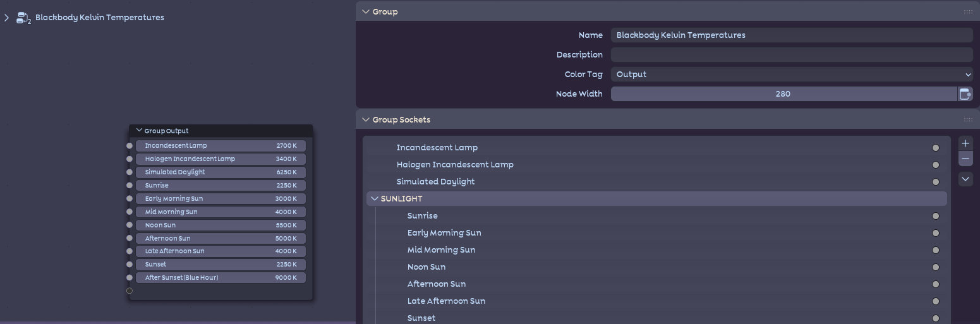Image resolution: width=980 pixels, height=324 pixels.
Task: Click the socket dot of Simulated Daylight list row
Action: (936, 182)
